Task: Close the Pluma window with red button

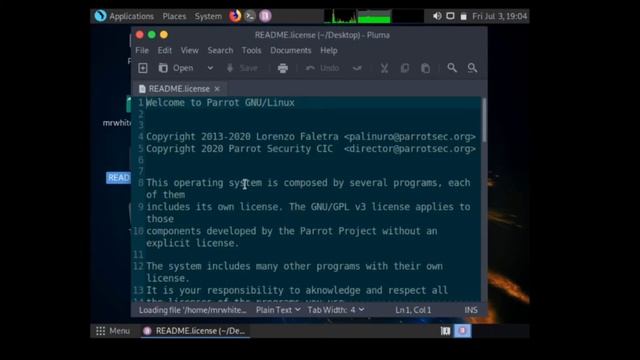Action: [140, 35]
